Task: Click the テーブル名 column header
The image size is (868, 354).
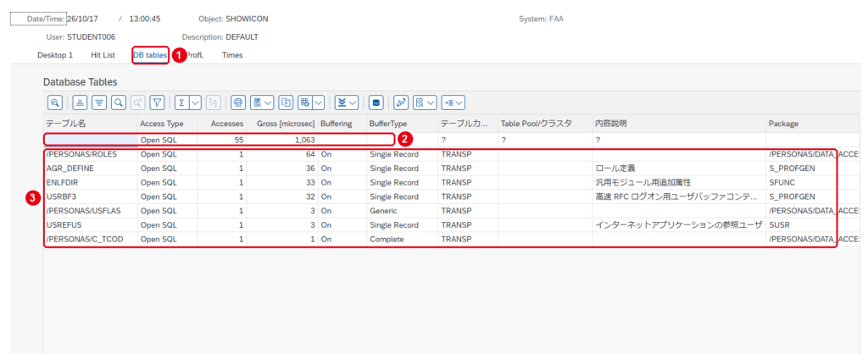Action: 90,124
